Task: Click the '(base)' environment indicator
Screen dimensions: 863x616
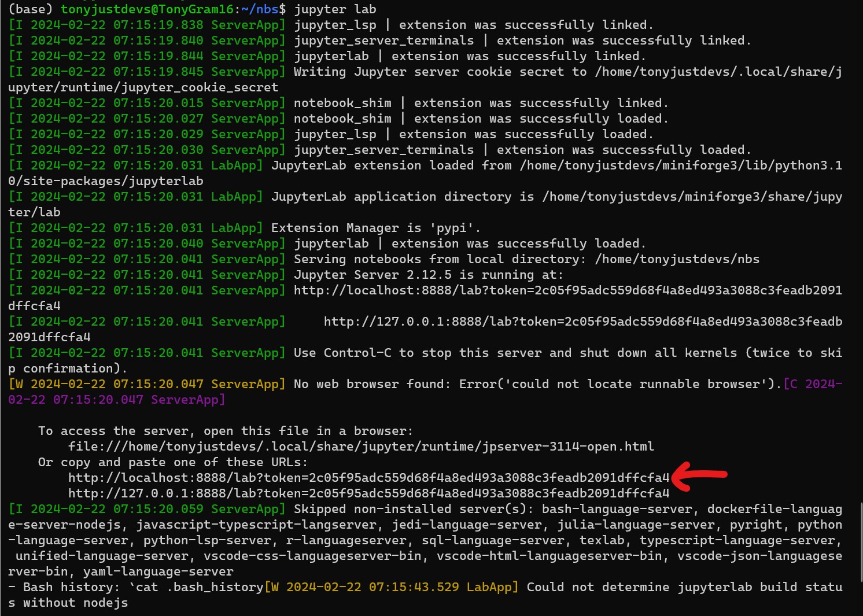Action: pos(31,9)
